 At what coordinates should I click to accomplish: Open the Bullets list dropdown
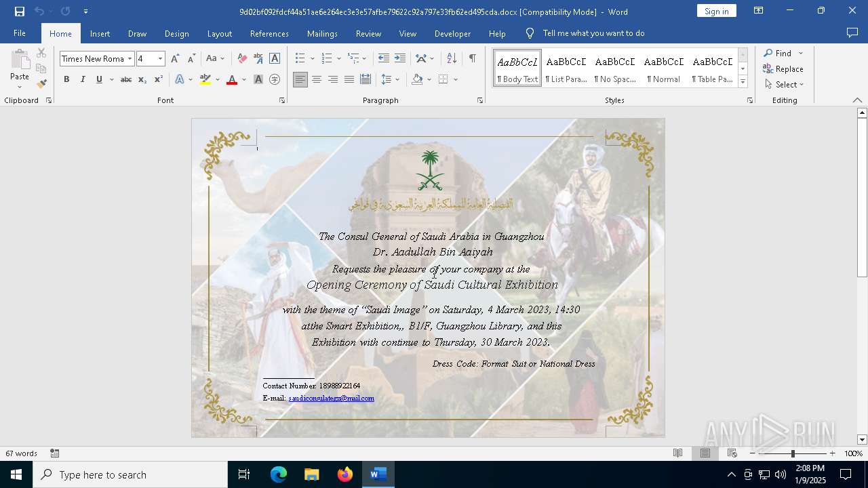coord(312,59)
